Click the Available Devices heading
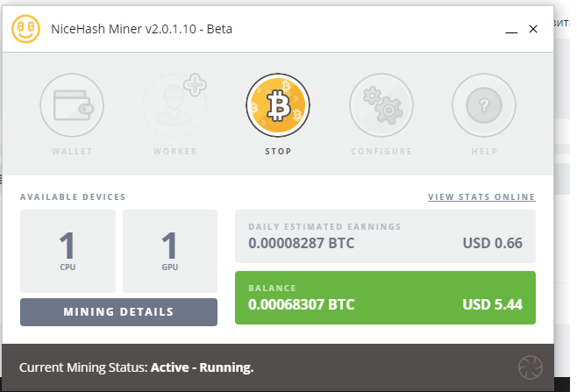577x392 pixels. pyautogui.click(x=73, y=197)
